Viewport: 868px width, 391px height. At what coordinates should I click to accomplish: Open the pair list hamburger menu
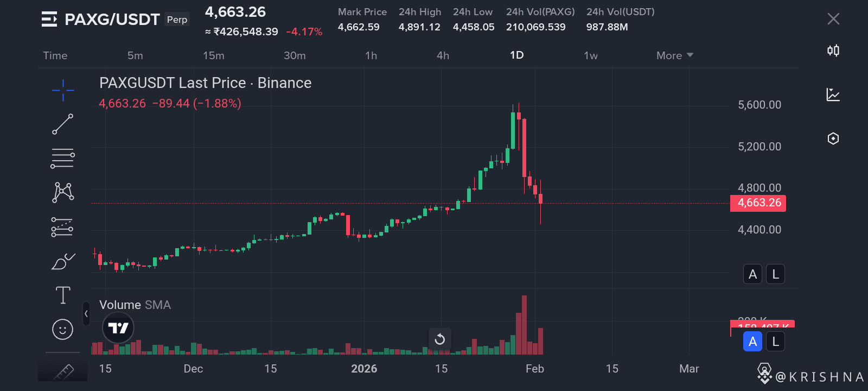[x=49, y=20]
